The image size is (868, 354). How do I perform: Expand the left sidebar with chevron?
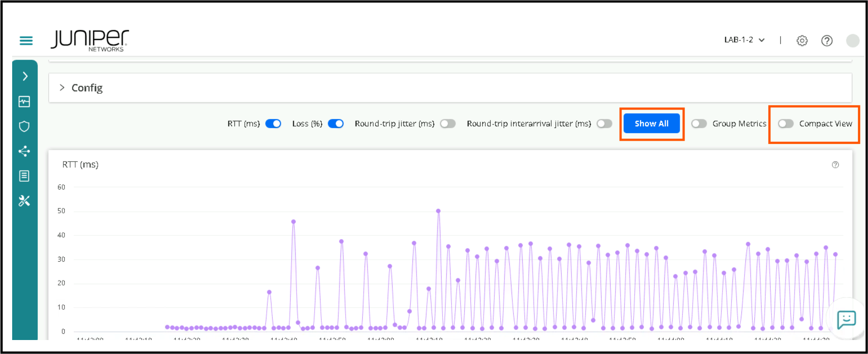[25, 76]
